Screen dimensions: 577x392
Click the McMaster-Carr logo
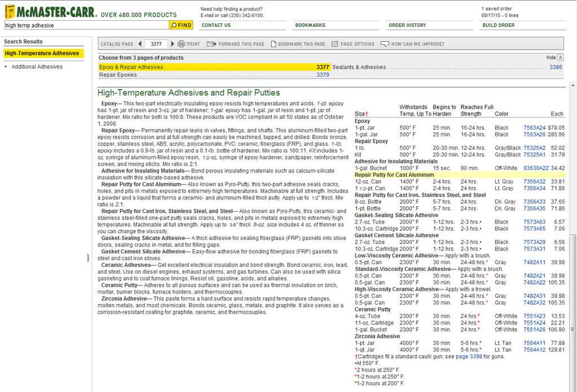[x=51, y=11]
